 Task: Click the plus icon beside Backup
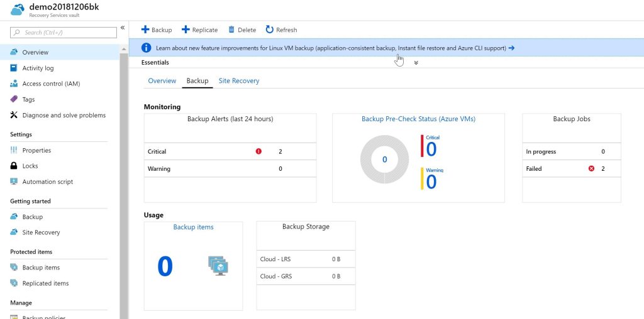(145, 30)
